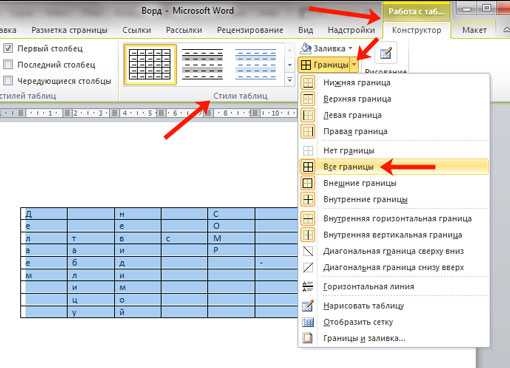Open Границы и заливка dialog icon
Viewport: 510px width, 368px height.
308,338
